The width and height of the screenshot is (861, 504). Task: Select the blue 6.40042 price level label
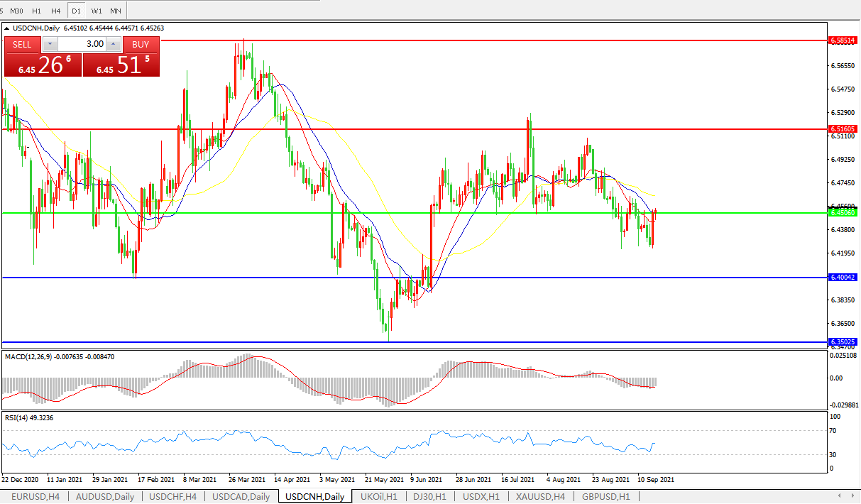click(843, 278)
